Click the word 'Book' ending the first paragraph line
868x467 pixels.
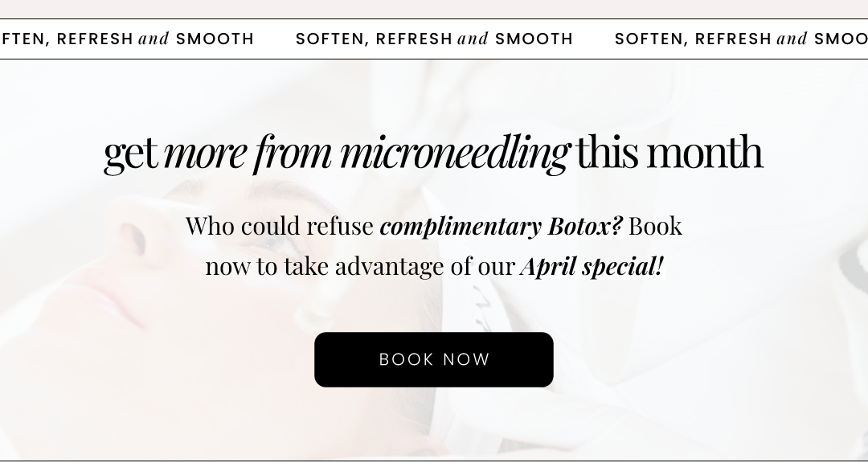point(655,226)
